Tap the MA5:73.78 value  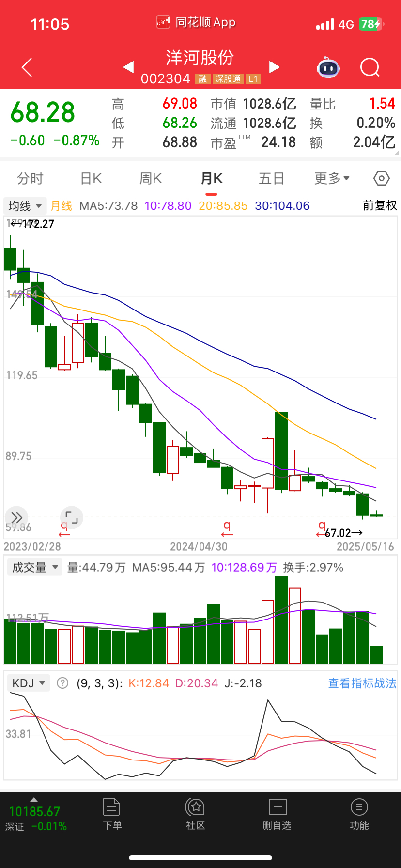pyautogui.click(x=108, y=206)
